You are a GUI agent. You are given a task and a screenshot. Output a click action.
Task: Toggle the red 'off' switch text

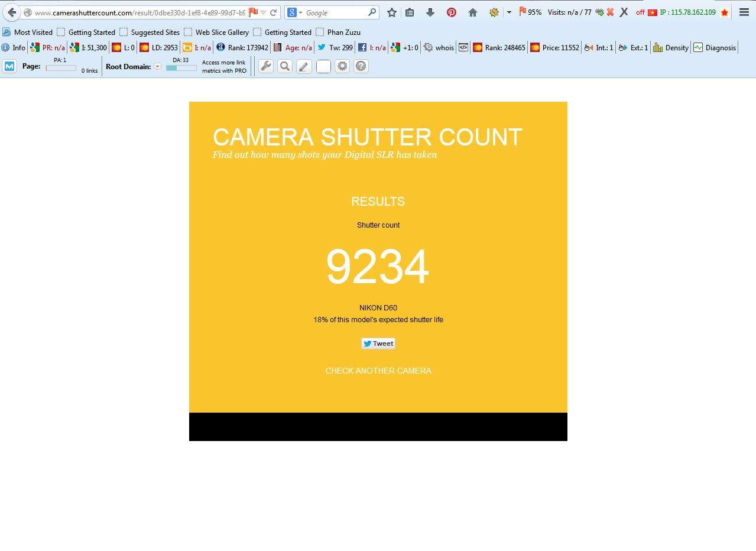click(x=640, y=12)
